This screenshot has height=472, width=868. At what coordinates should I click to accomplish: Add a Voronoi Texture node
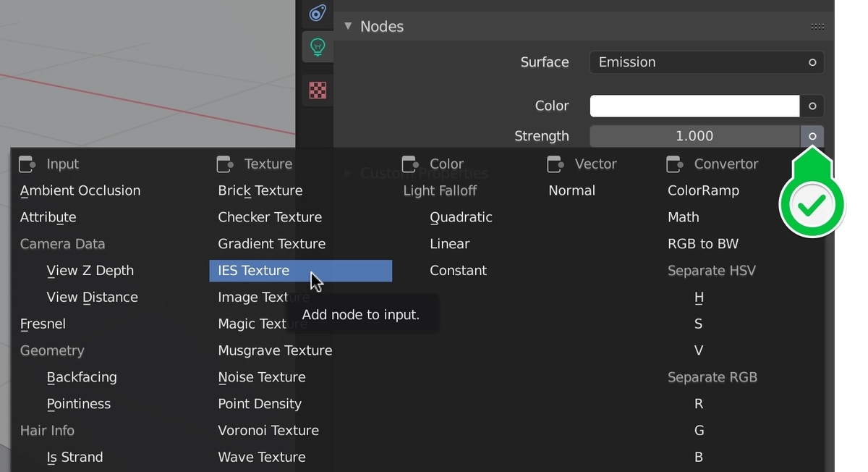coord(268,430)
